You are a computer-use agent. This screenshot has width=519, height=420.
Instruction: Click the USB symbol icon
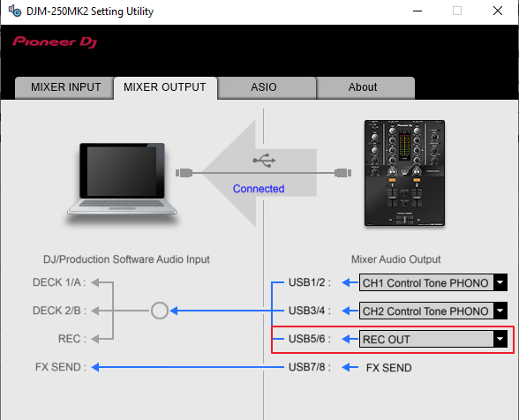(x=264, y=161)
